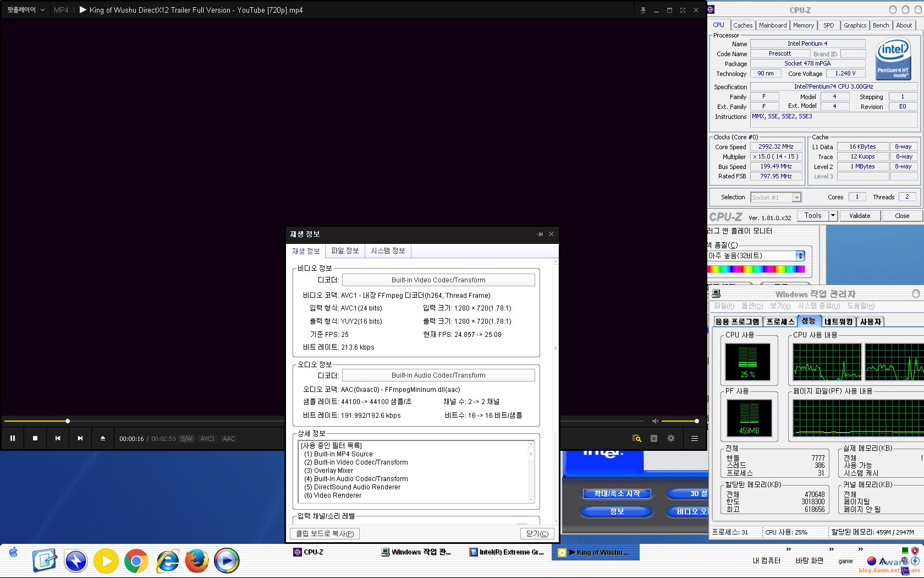
Task: Open the playback info search icon
Action: tap(637, 439)
